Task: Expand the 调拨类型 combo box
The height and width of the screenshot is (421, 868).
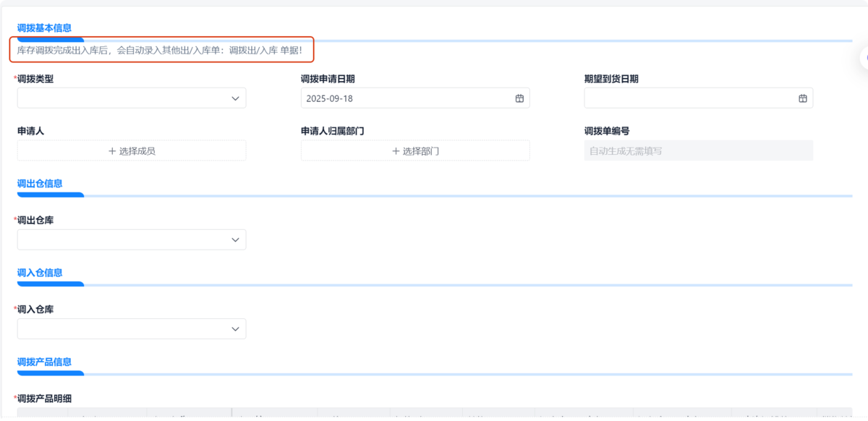Action: pos(131,98)
